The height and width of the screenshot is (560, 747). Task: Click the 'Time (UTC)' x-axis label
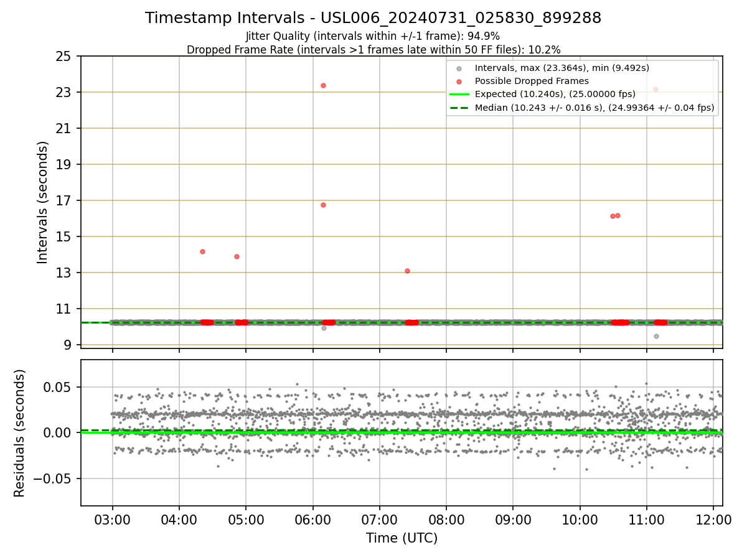(402, 538)
